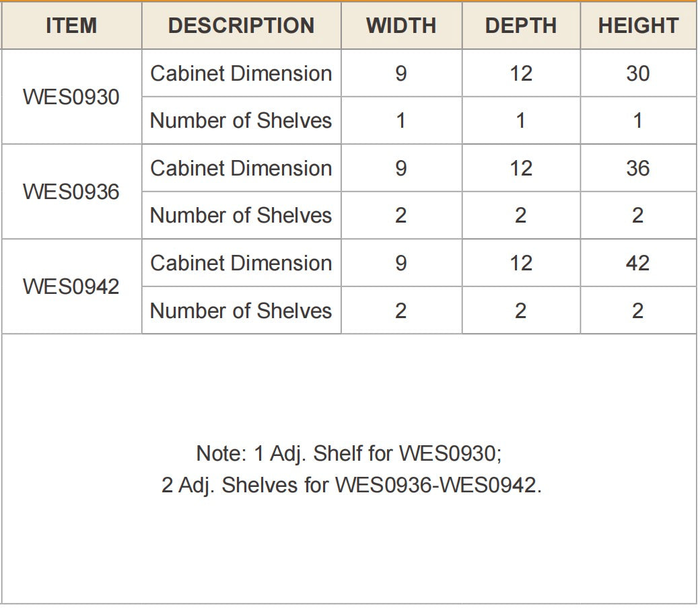Click the WIDTH column header
Viewport: 700px width, 608px height.
tap(401, 26)
